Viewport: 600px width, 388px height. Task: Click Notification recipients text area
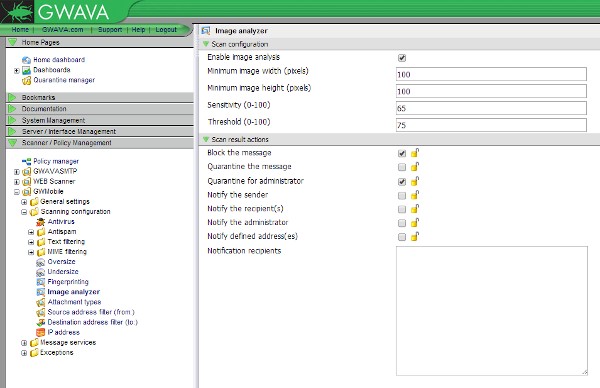pyautogui.click(x=492, y=311)
